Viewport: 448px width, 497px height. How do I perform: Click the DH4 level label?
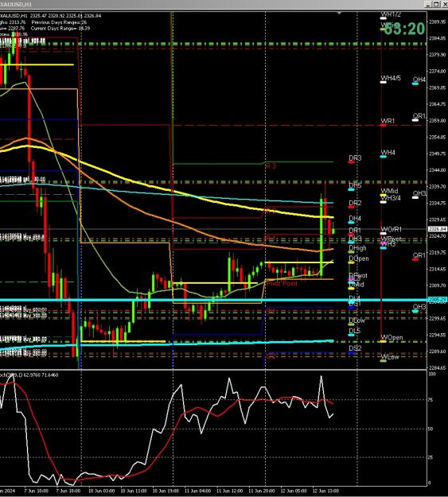(355, 219)
